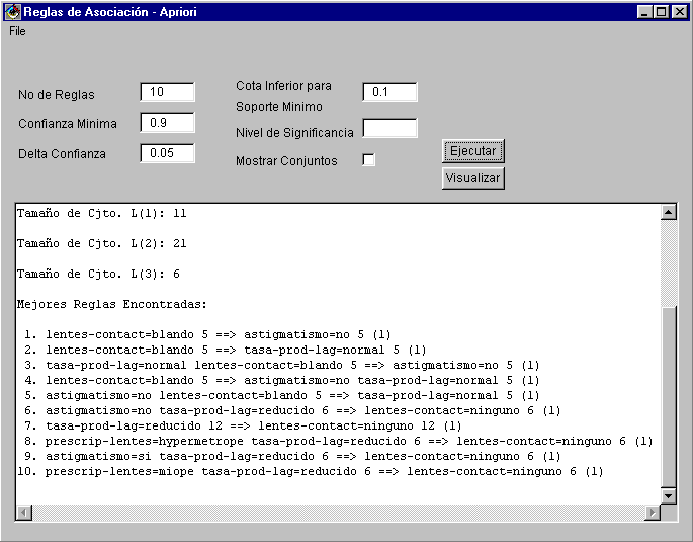Click the application icon in the title bar

pos(12,11)
